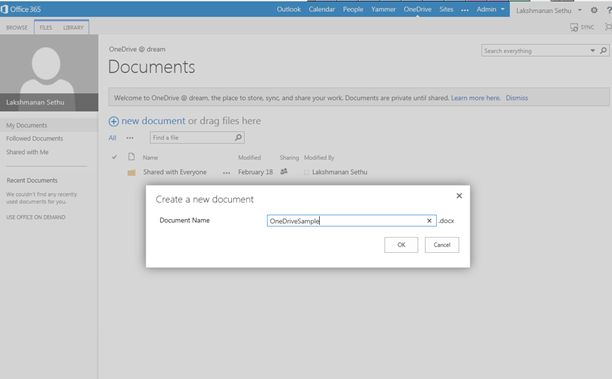Click the sharing people icon in row
This screenshot has height=379, width=612.
[284, 171]
